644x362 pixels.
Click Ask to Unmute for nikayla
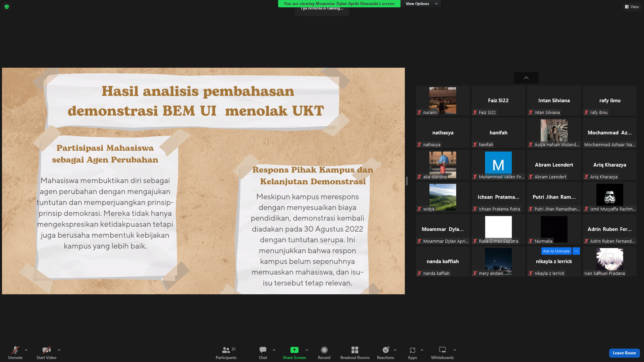pyautogui.click(x=556, y=251)
